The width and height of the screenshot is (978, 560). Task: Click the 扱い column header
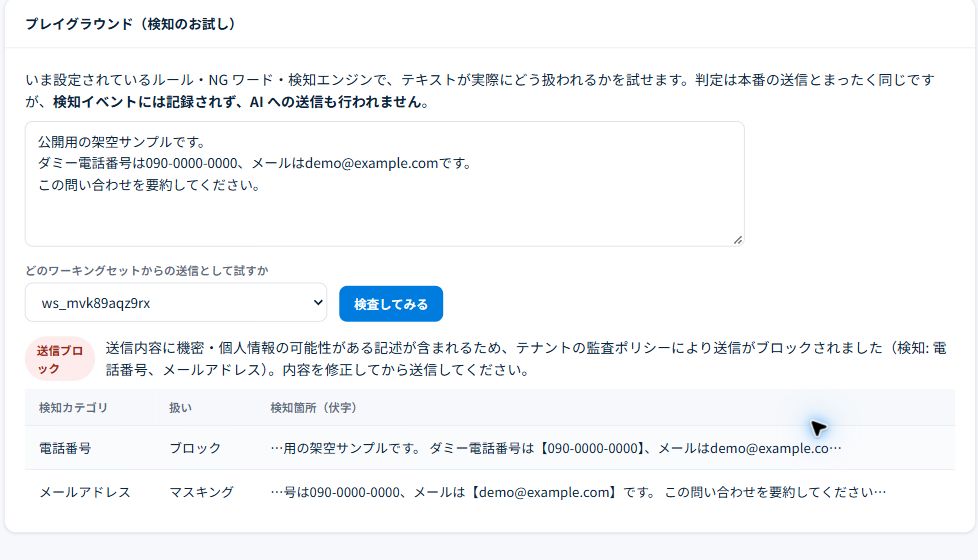click(x=180, y=407)
